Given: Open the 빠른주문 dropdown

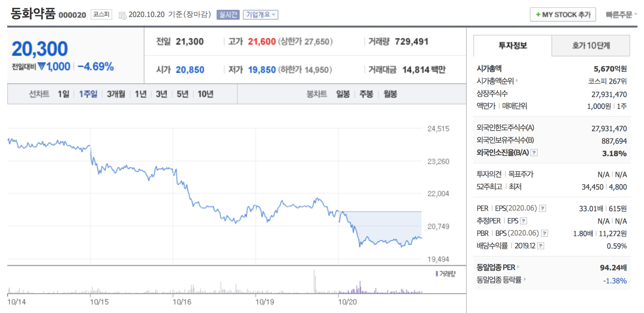Looking at the screenshot, I should (621, 14).
